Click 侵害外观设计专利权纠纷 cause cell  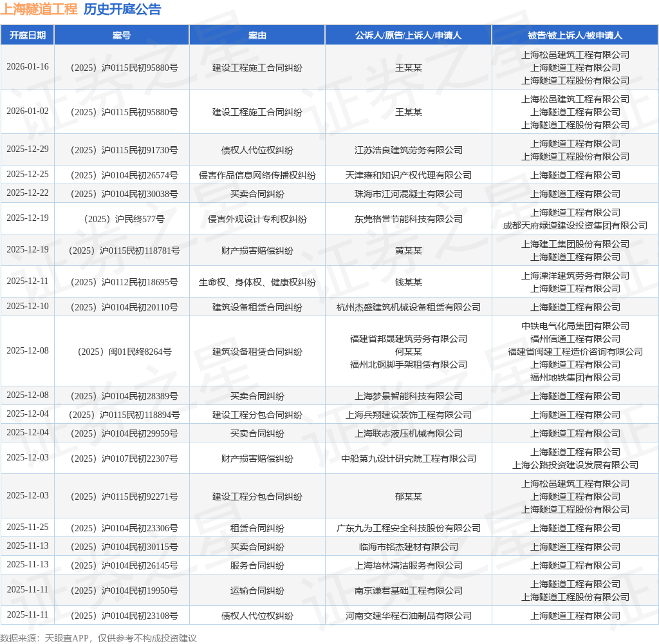[257, 219]
